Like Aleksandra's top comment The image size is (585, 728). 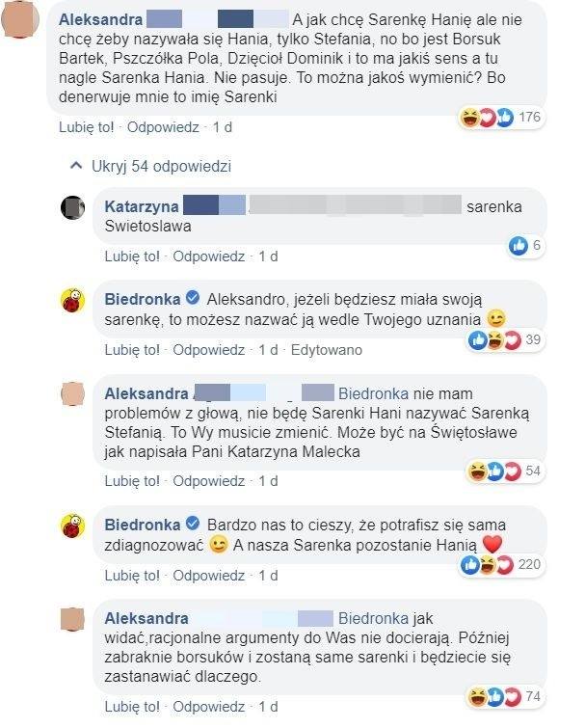pos(86,126)
